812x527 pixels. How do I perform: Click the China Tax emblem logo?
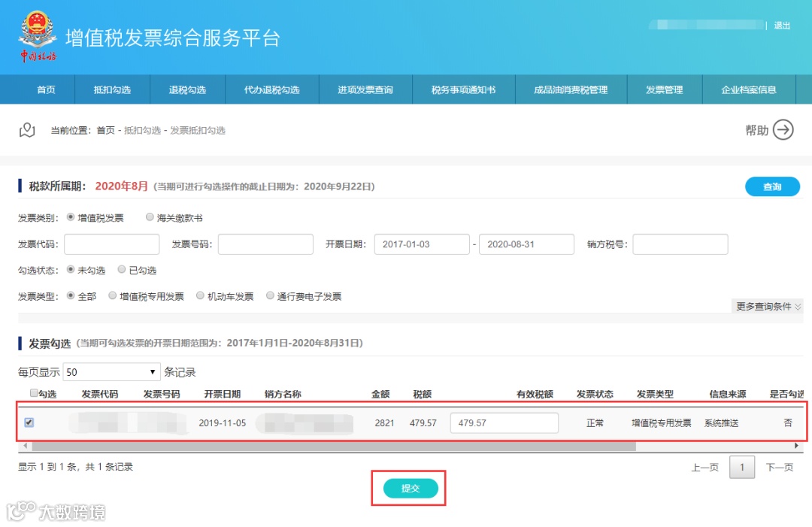coord(38,36)
